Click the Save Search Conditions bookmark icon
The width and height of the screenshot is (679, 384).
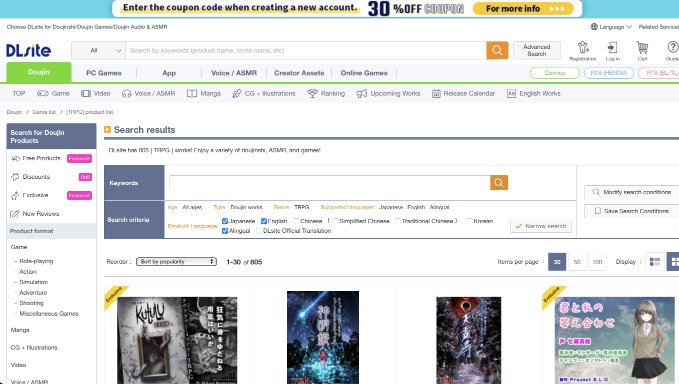598,211
